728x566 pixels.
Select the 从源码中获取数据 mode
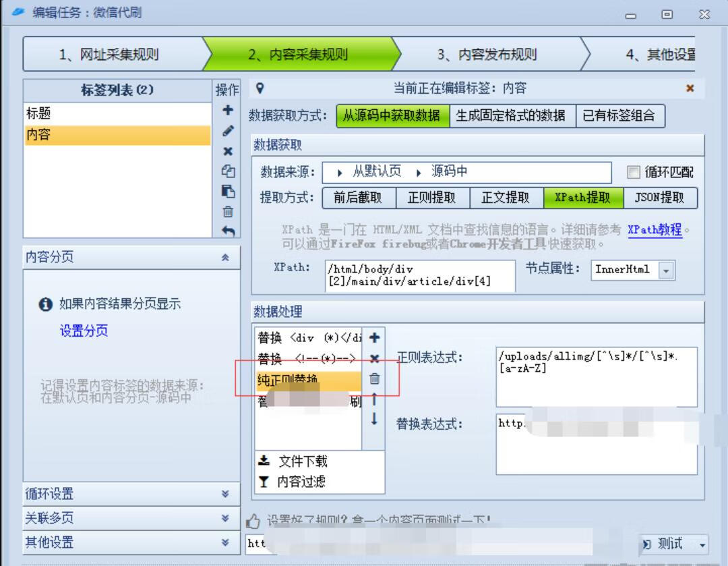(x=392, y=116)
